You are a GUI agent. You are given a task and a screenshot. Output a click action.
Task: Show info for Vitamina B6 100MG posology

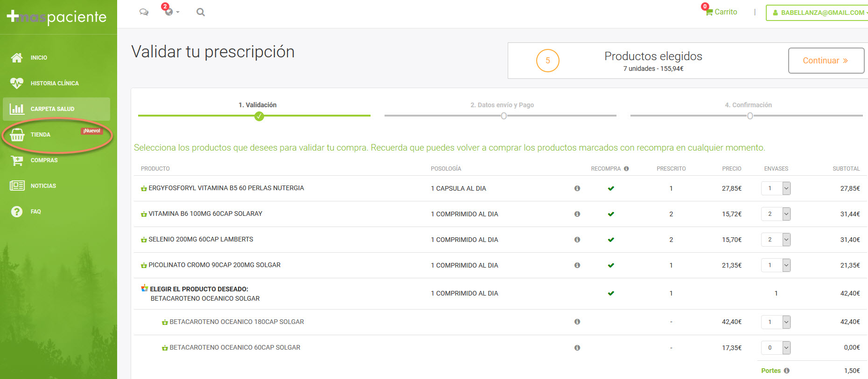coord(577,214)
